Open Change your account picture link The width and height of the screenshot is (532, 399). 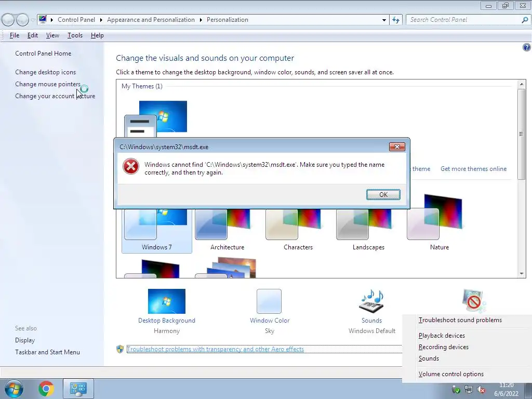55,96
